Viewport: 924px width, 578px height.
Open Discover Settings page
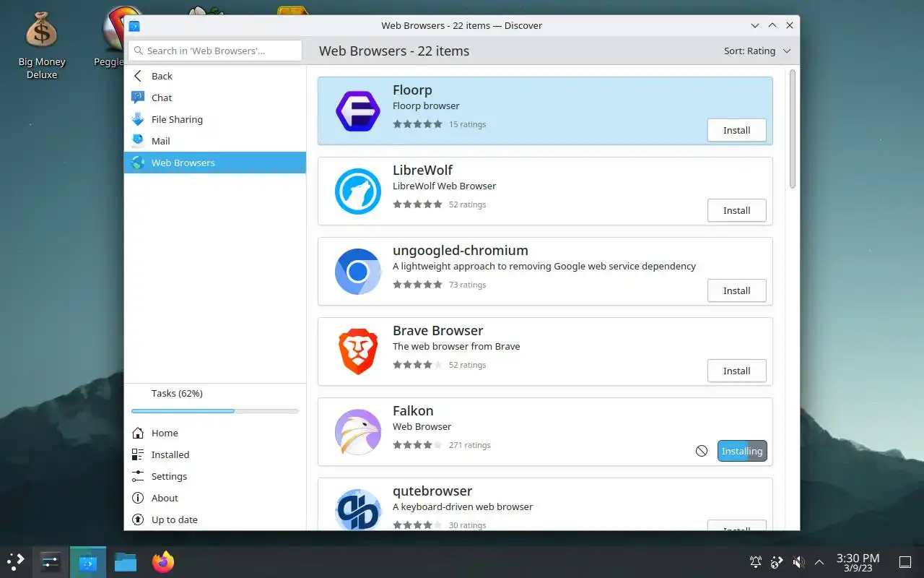click(215, 476)
